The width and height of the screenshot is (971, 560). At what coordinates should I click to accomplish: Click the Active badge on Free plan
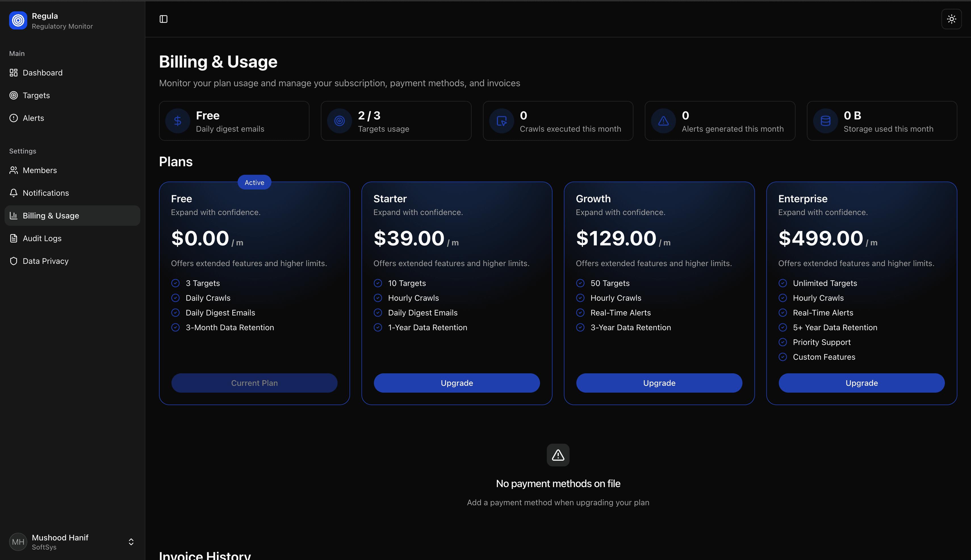tap(254, 182)
